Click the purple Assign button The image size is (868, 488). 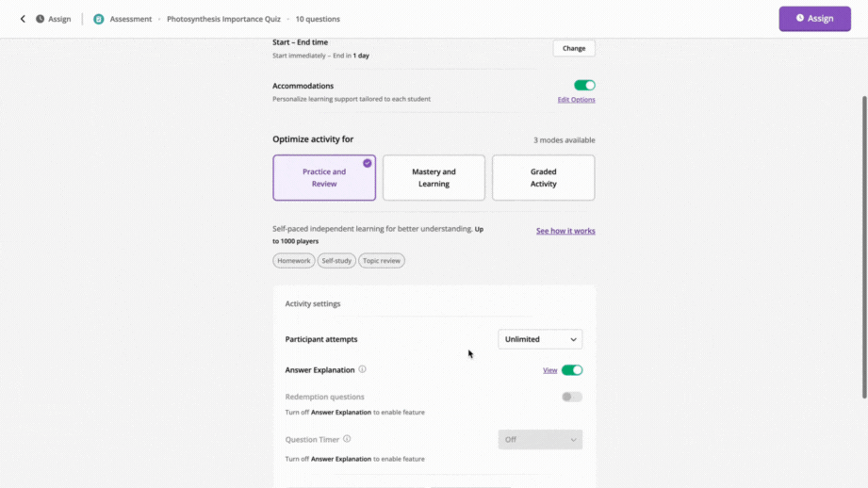(814, 19)
